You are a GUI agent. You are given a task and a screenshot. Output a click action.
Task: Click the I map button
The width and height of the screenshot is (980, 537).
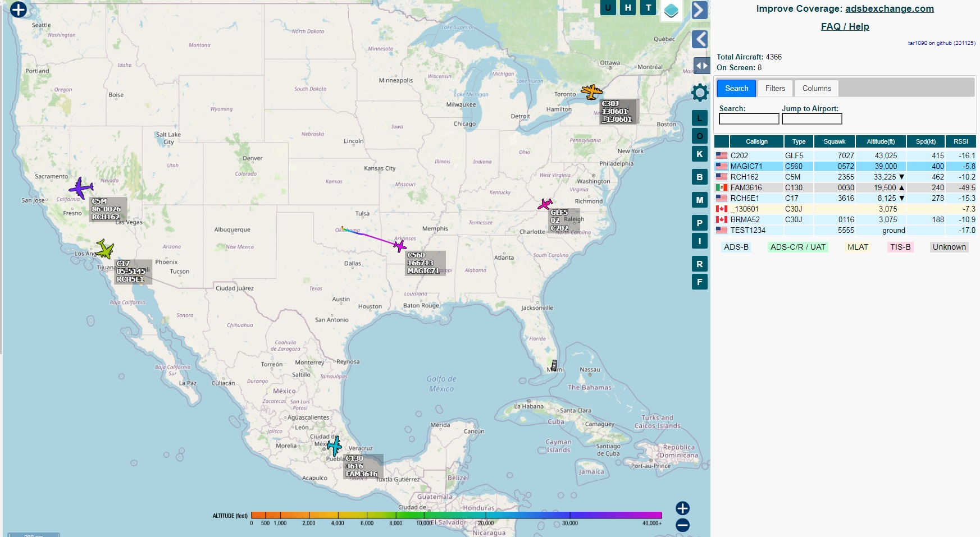(699, 241)
